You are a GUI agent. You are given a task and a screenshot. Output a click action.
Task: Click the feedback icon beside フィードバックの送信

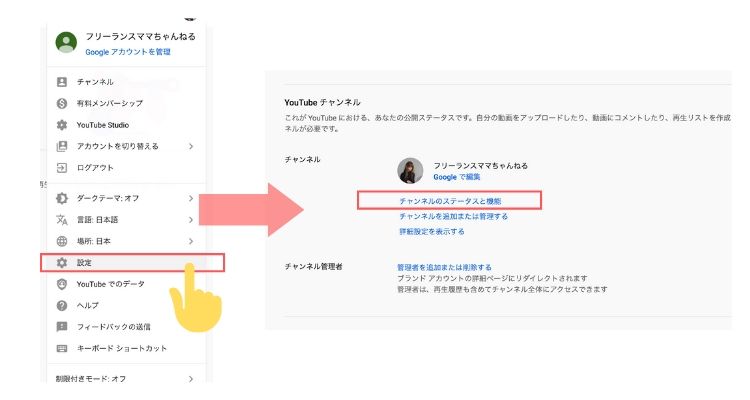tap(62, 327)
